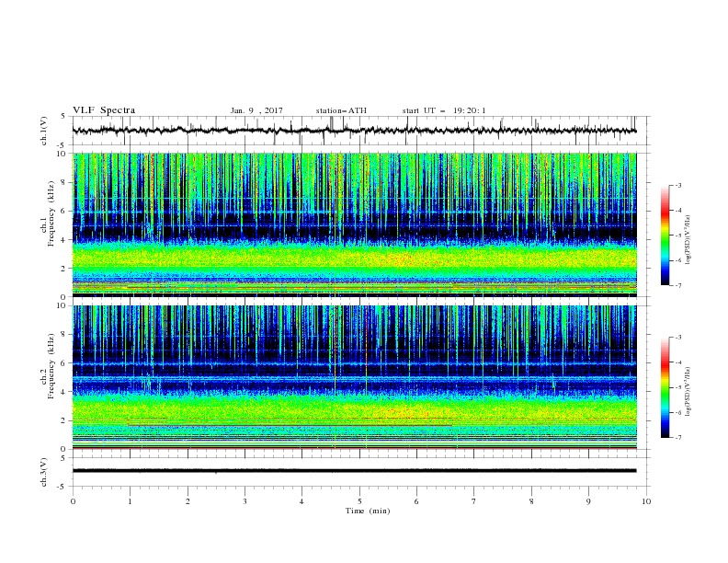Click the -3 label on ch.1 color scale
Image resolution: width=728 pixels, height=563 pixels.
click(677, 185)
